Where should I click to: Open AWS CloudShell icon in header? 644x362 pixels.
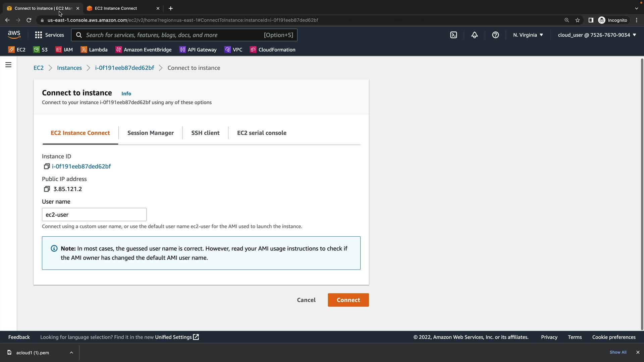point(453,35)
